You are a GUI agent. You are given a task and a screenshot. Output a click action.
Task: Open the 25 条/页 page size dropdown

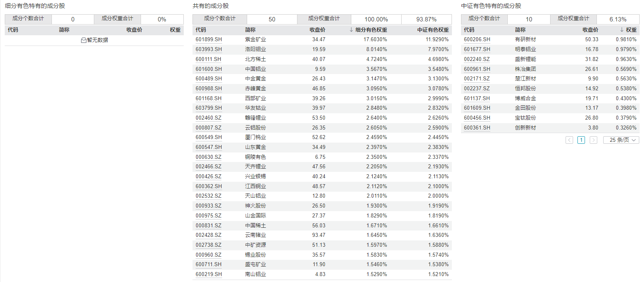(x=621, y=140)
